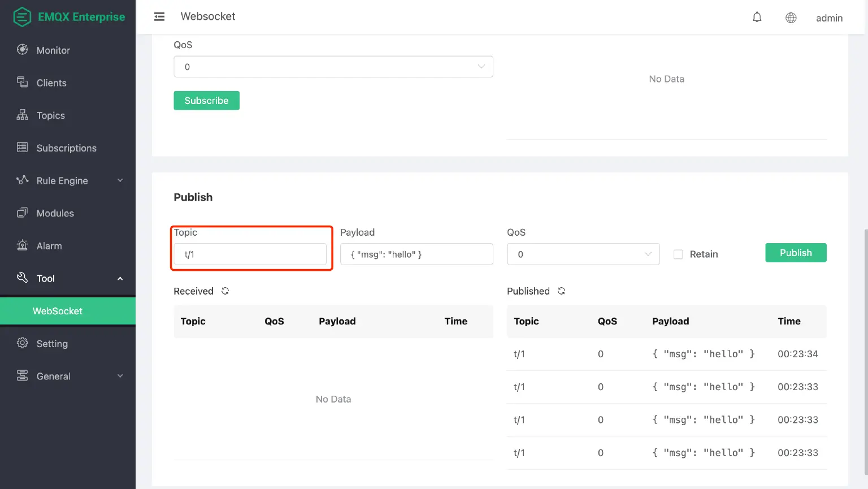Click the Setting gear icon

[23, 343]
